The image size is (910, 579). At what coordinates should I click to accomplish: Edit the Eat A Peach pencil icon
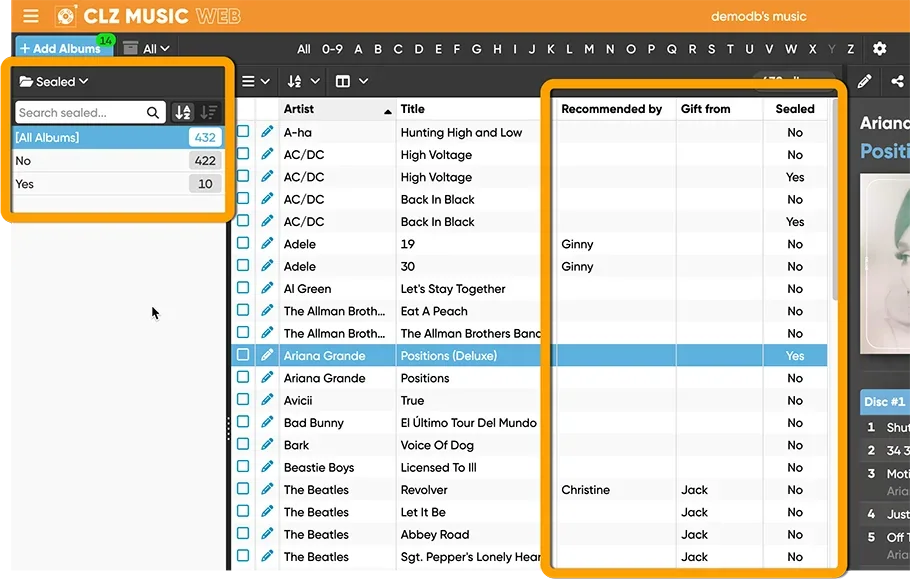pos(267,310)
